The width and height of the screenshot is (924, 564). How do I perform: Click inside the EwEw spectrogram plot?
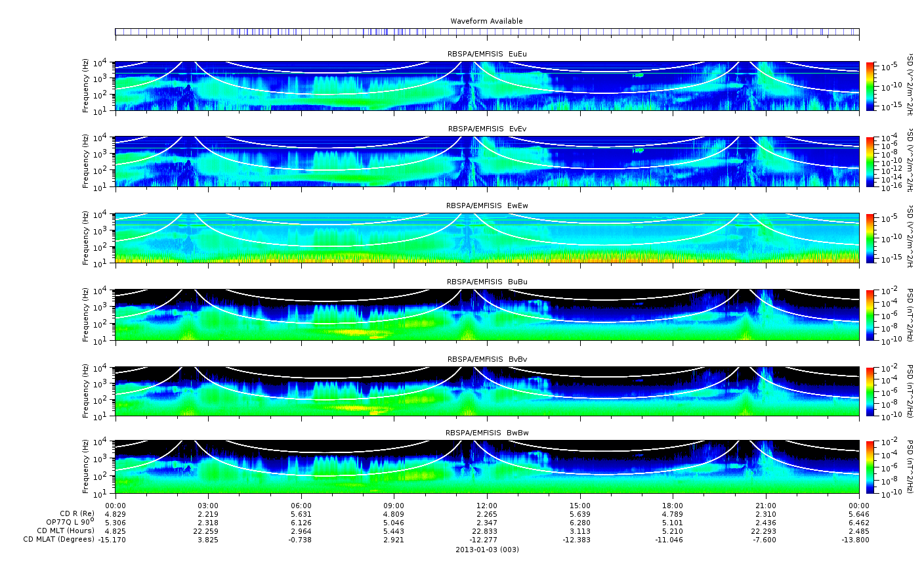tap(486, 238)
